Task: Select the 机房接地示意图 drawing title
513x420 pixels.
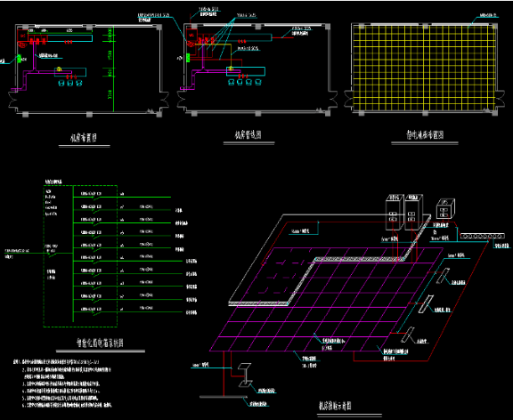Action: (335, 406)
